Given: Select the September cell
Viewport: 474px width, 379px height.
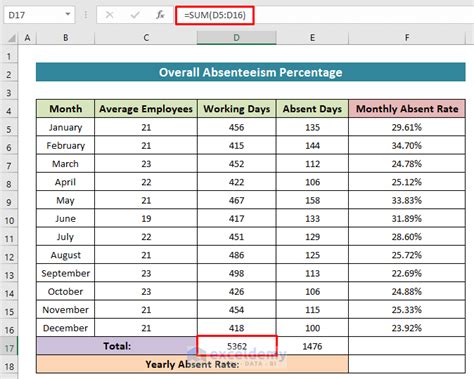Looking at the screenshot, I should click(x=65, y=273).
